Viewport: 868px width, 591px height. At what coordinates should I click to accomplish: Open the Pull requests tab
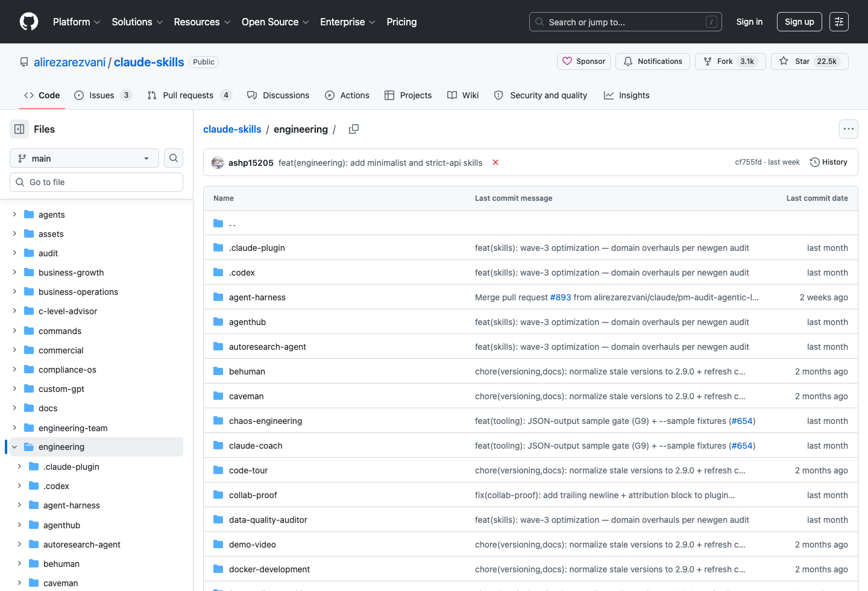tap(189, 95)
